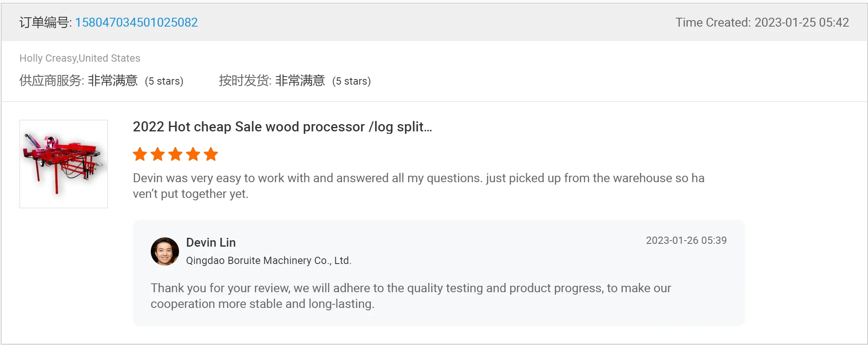Click the 按时发货 rating label

pos(245,81)
